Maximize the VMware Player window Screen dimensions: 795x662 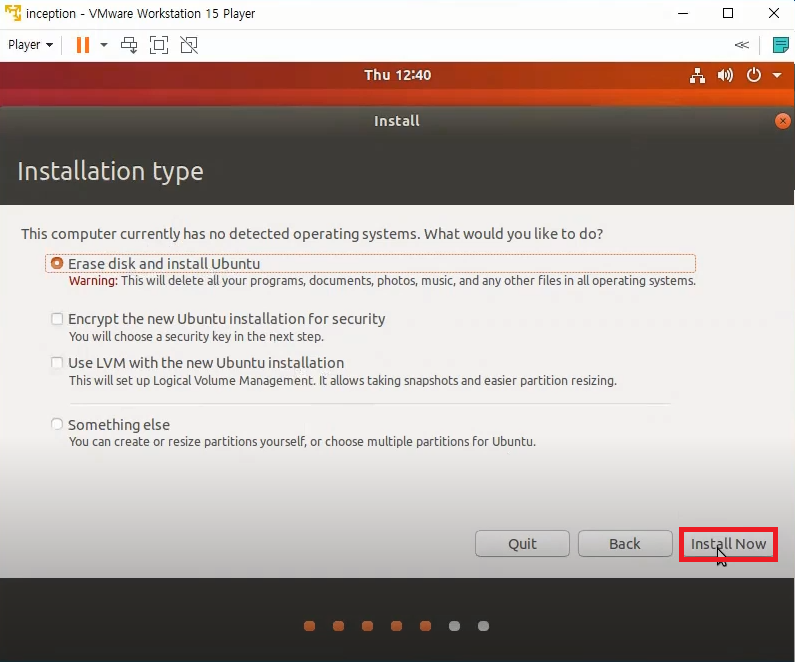[x=728, y=13]
